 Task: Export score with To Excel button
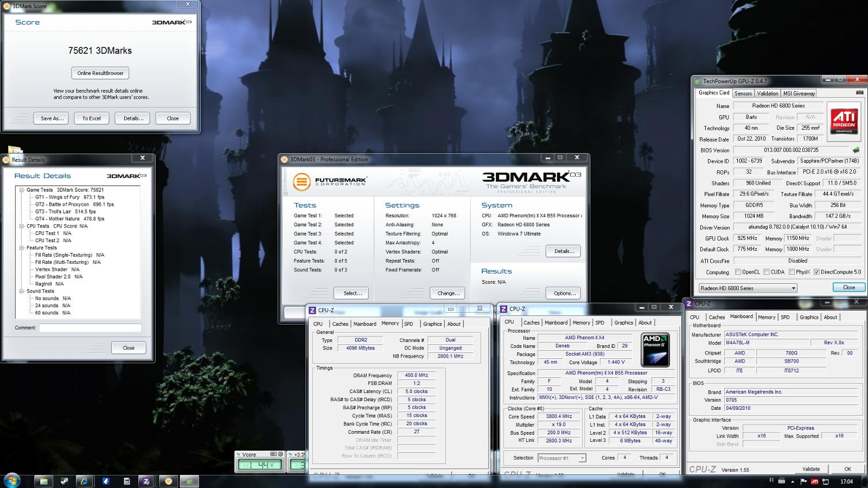(91, 118)
